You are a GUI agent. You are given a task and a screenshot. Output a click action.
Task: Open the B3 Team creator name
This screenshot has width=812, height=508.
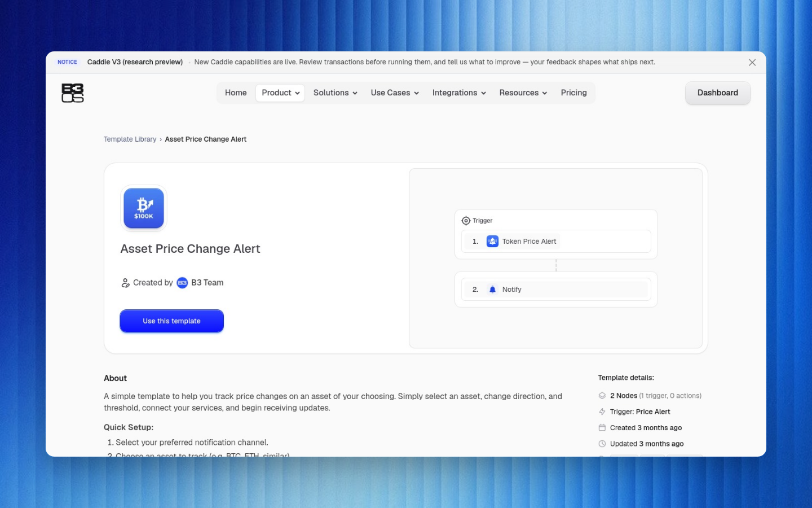point(207,283)
